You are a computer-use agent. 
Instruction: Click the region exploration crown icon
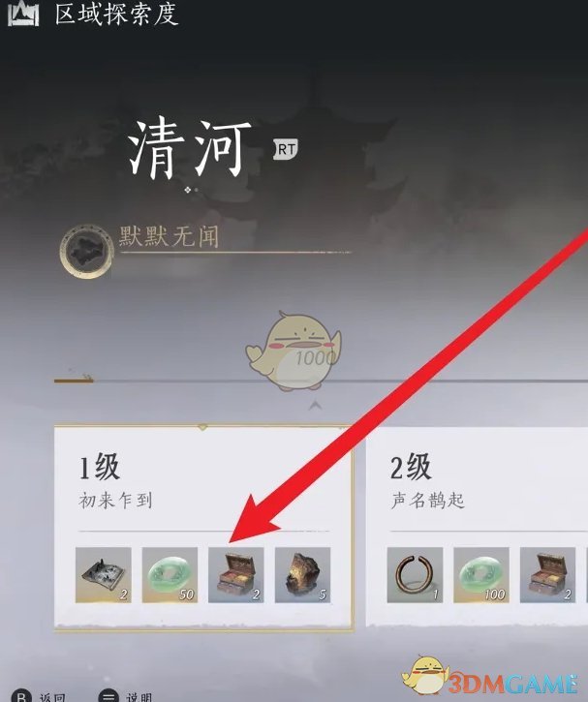point(23,14)
